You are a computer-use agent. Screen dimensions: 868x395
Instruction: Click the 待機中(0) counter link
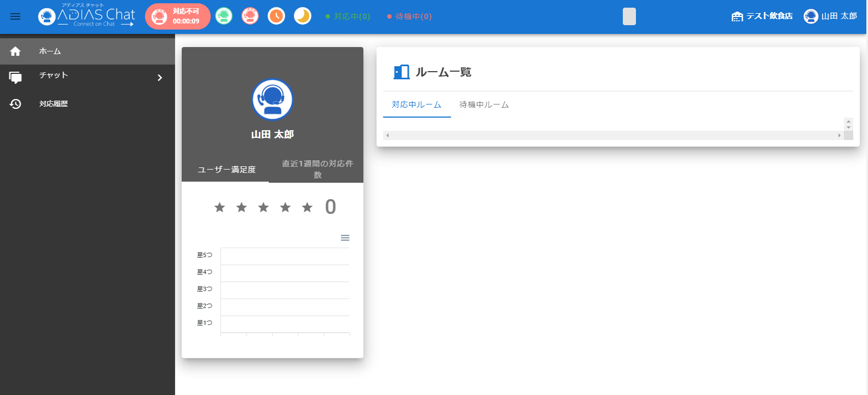click(x=409, y=16)
